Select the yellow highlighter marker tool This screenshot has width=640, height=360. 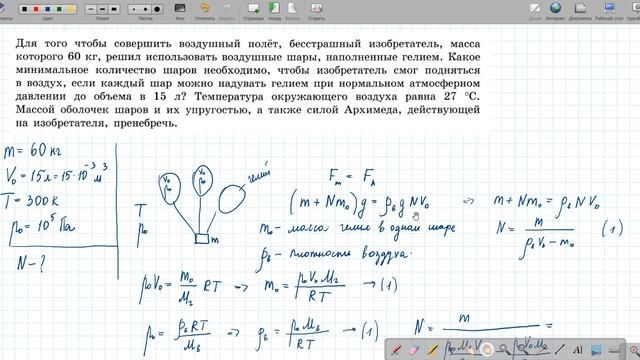tap(433, 350)
